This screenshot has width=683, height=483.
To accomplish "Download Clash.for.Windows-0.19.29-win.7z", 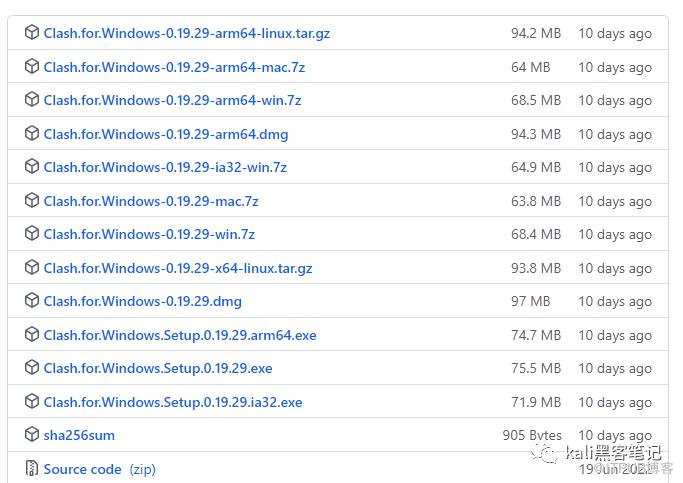I will pos(149,234).
